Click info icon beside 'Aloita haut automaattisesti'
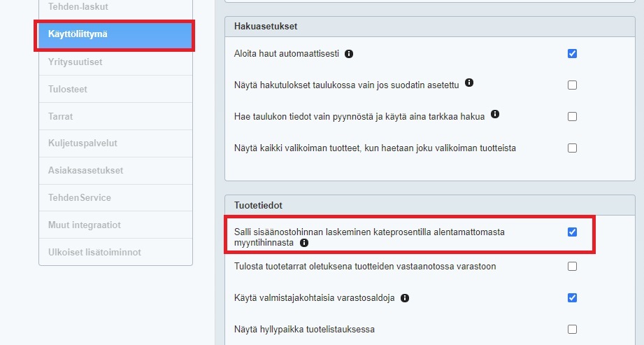 349,54
